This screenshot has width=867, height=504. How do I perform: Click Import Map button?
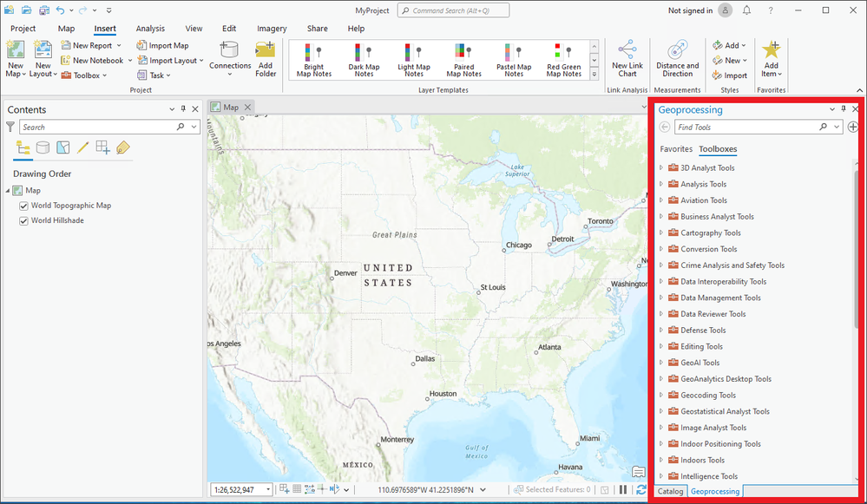click(x=162, y=46)
